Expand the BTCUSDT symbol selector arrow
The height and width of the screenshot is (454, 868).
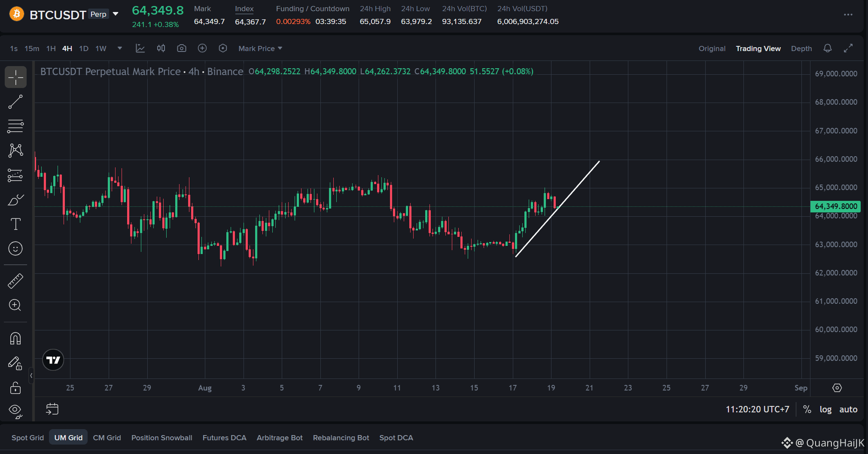pyautogui.click(x=116, y=14)
